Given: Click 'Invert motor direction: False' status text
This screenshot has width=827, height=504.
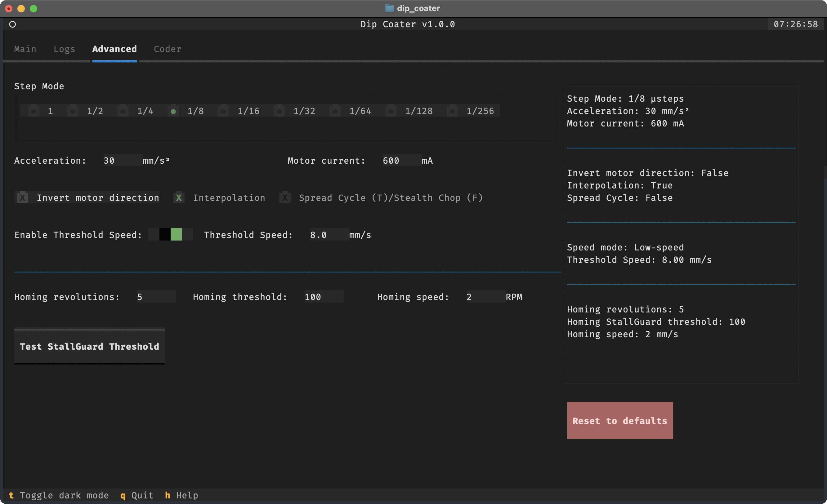Looking at the screenshot, I should [x=648, y=173].
